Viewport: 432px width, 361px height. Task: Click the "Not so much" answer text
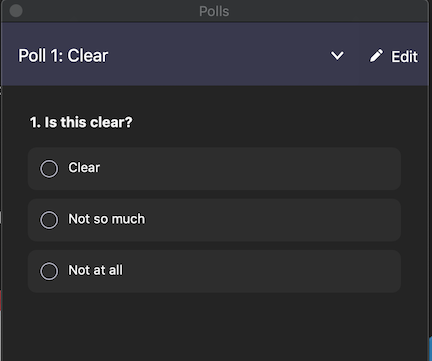pos(107,219)
